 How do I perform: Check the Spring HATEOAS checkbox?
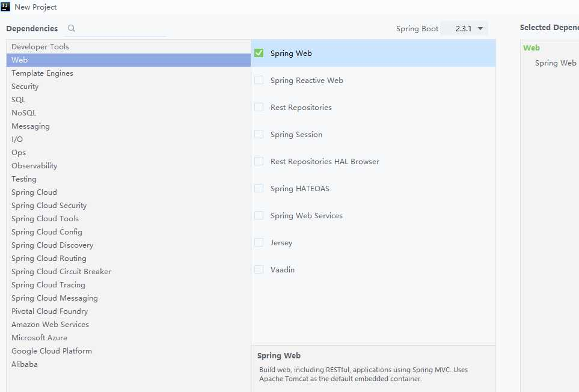259,188
